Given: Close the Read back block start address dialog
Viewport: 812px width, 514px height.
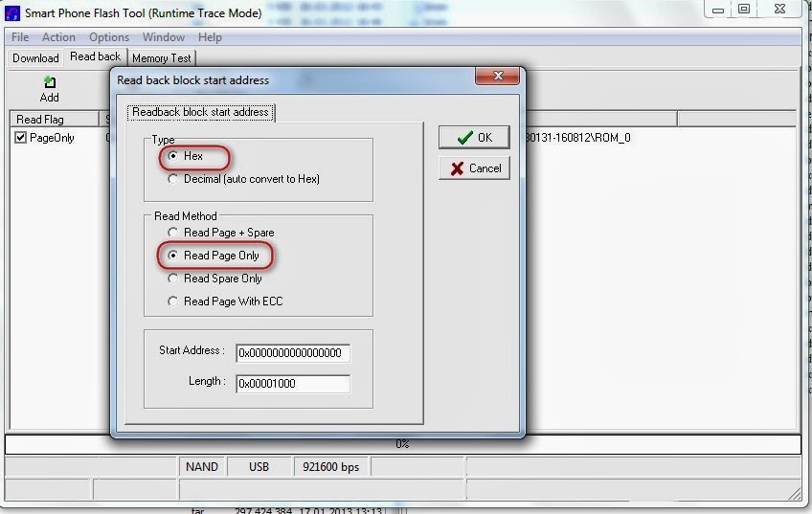Looking at the screenshot, I should click(497, 76).
